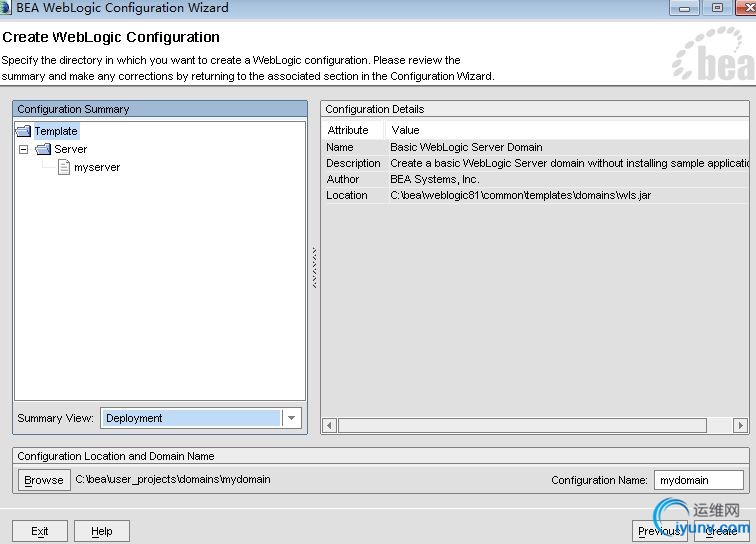Click the 'BEA Systems, Inc.' value

click(x=434, y=179)
